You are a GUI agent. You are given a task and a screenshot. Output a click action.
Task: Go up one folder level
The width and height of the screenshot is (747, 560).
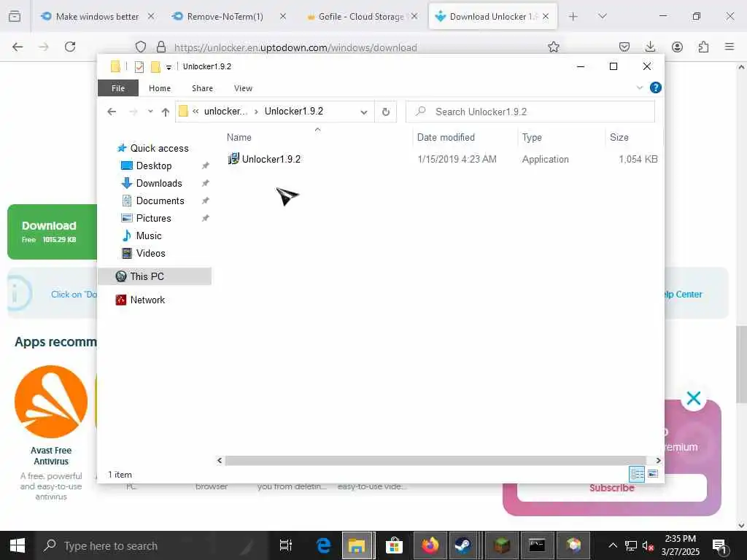(x=166, y=112)
